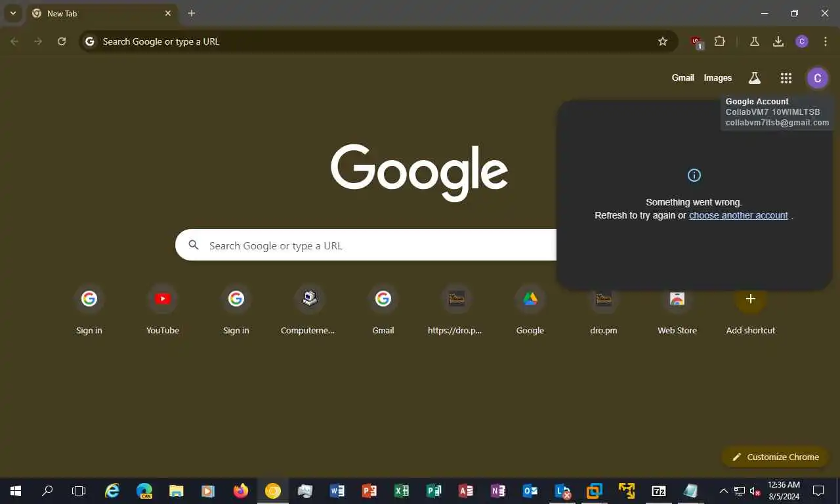
Task: Select the New Tab tab
Action: coord(102,13)
